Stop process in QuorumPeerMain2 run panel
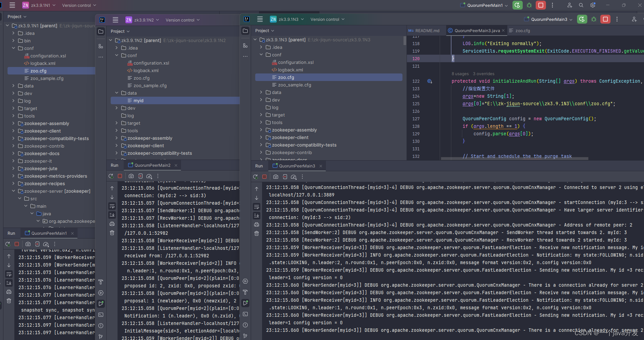This screenshot has height=340, width=644. (120, 176)
